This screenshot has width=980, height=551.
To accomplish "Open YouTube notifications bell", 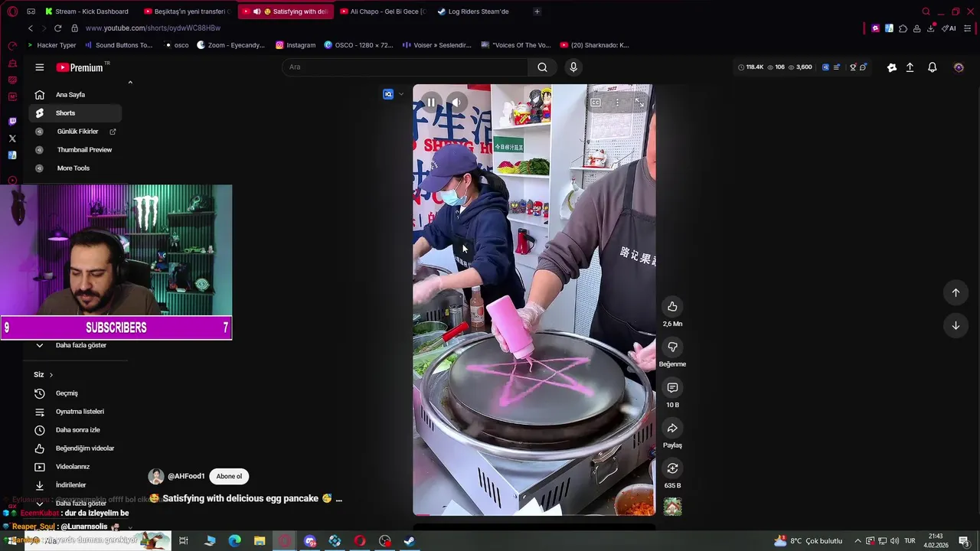I will [x=933, y=67].
